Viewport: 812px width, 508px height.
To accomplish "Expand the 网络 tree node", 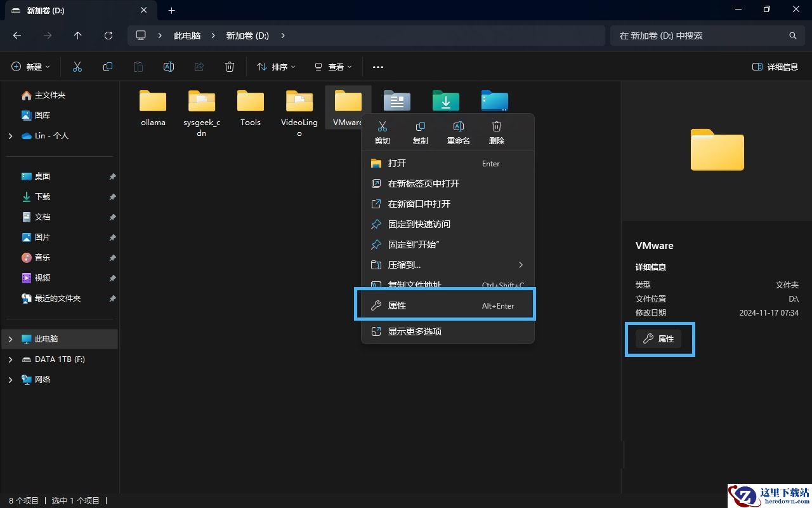I will coord(10,380).
